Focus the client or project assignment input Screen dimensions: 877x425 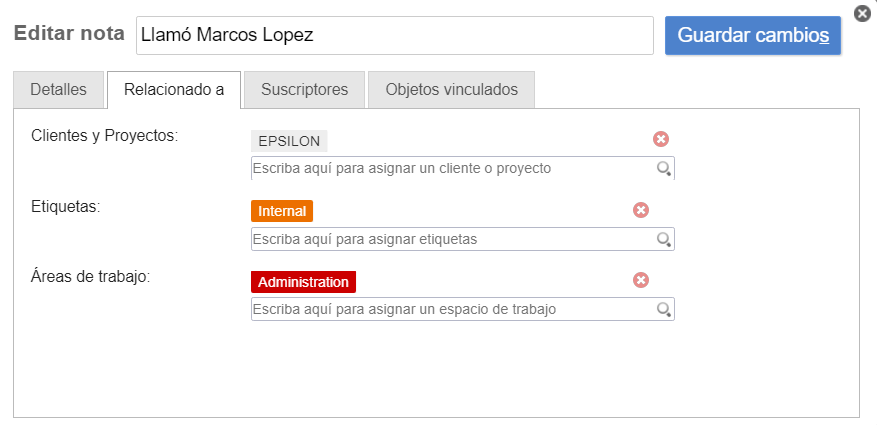452,169
